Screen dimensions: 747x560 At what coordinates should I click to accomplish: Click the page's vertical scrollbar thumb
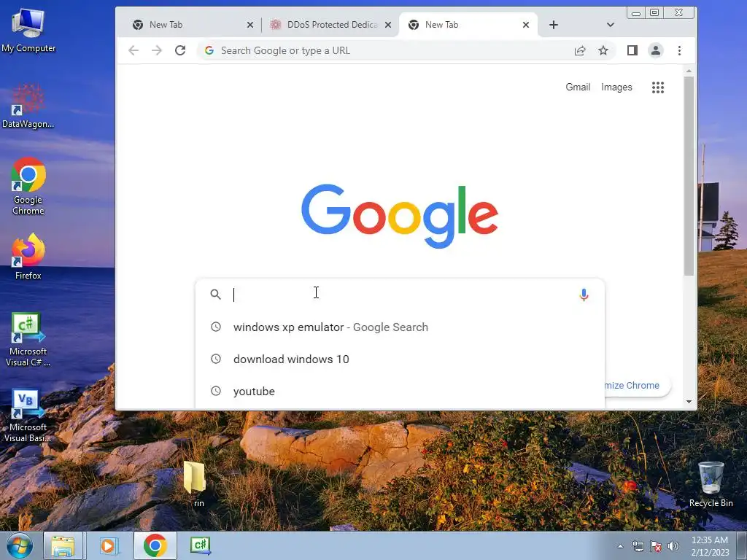pos(689,176)
